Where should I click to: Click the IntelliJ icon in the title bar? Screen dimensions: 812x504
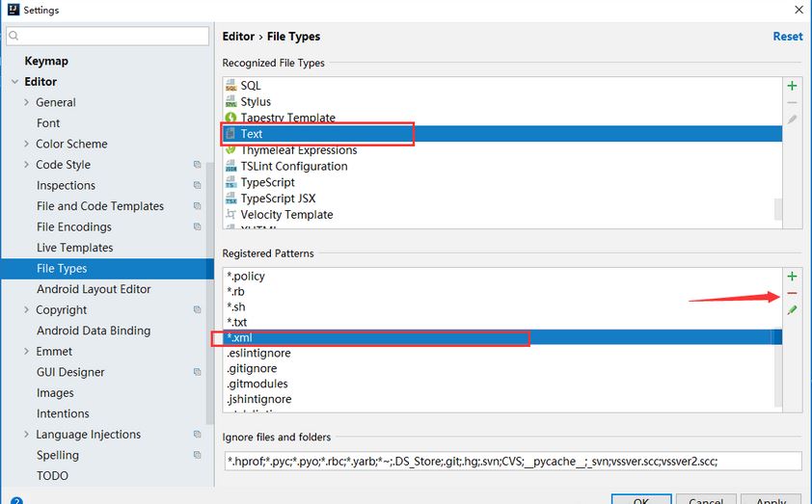point(14,10)
